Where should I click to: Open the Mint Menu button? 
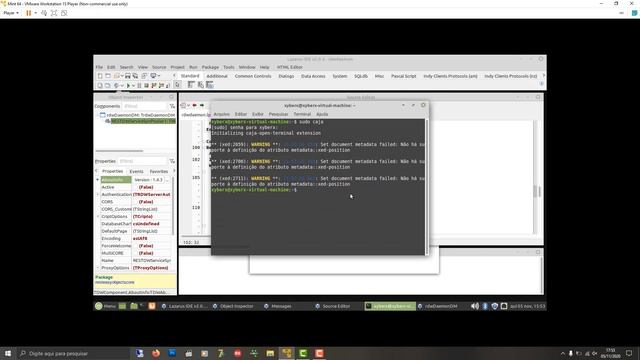tap(105, 306)
